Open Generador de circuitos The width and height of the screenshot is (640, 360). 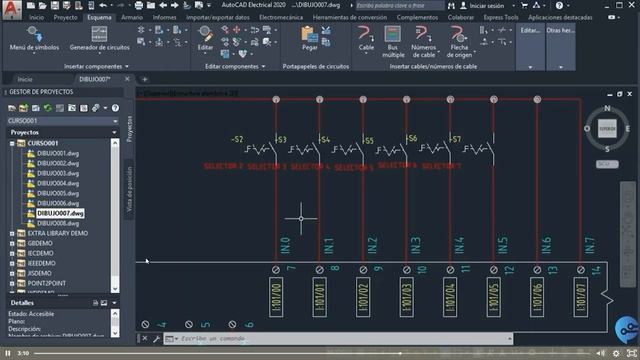(99, 39)
